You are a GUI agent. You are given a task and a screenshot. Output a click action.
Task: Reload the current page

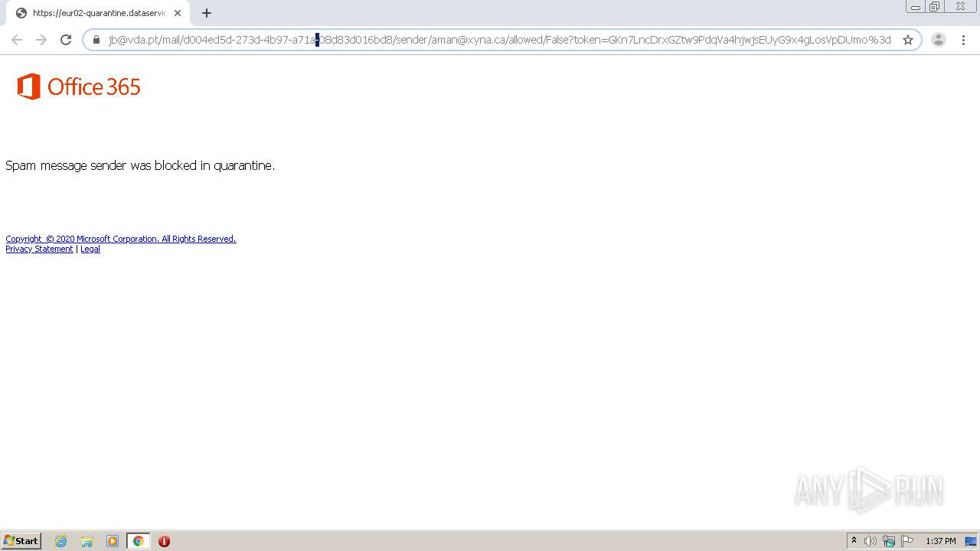(x=66, y=40)
